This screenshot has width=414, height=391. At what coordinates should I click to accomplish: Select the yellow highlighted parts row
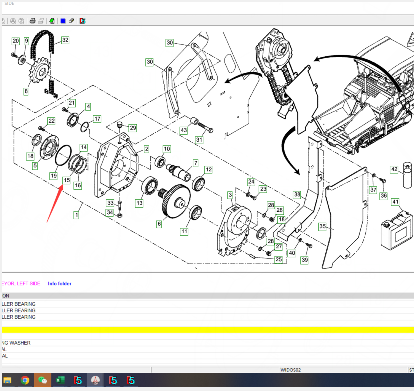point(208,330)
